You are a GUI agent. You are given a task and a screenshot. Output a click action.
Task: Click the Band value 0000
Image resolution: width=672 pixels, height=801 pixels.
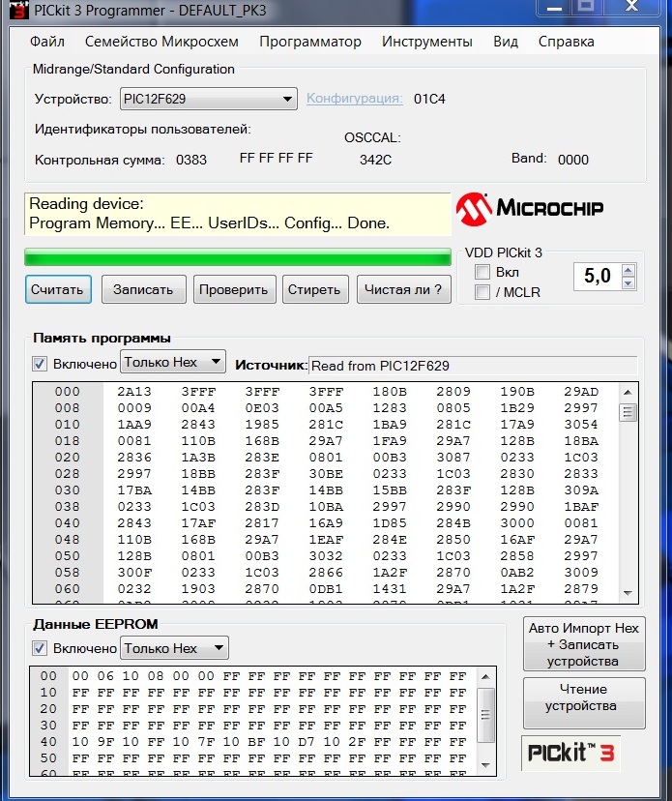click(x=573, y=160)
